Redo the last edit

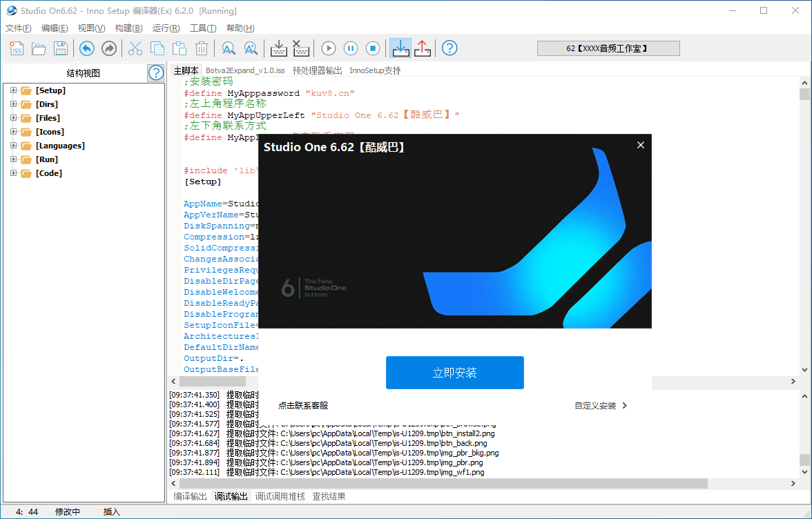click(x=109, y=48)
